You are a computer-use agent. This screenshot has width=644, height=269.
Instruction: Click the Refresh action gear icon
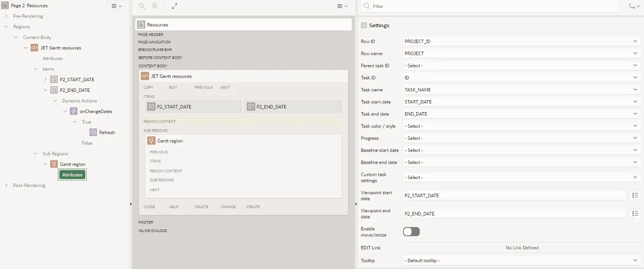[x=93, y=132]
